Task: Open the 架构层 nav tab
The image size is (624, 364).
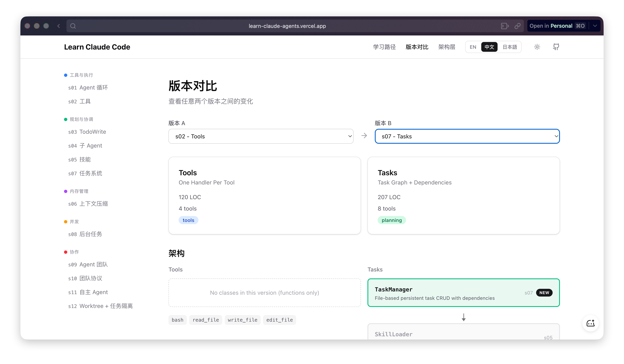Action: coord(447,47)
